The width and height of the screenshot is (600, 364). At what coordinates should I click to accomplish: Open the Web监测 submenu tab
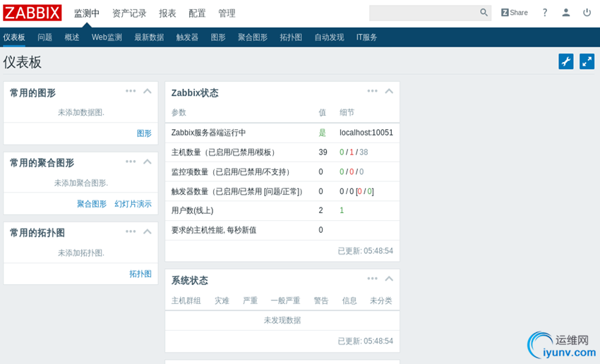107,37
